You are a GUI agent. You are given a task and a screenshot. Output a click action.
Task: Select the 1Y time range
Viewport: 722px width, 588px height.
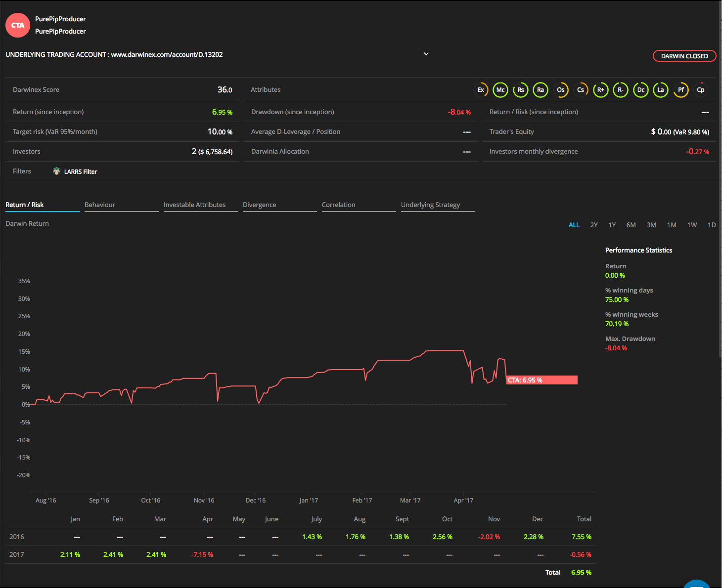click(612, 225)
